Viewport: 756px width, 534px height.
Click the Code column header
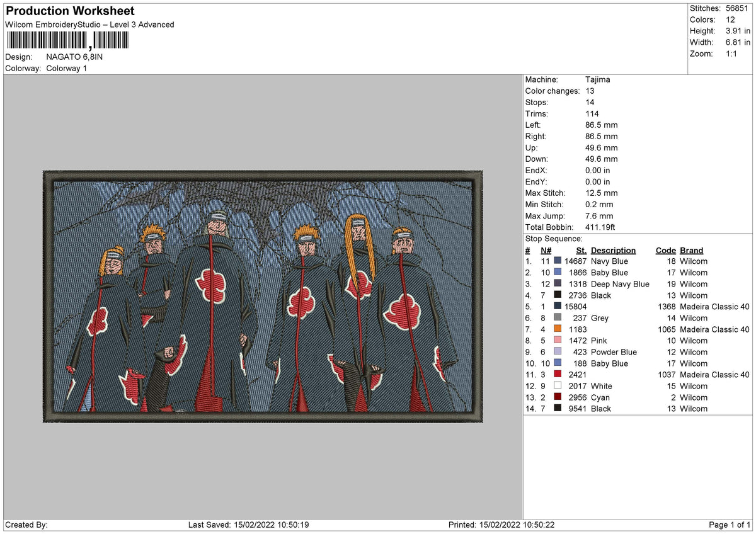(665, 251)
